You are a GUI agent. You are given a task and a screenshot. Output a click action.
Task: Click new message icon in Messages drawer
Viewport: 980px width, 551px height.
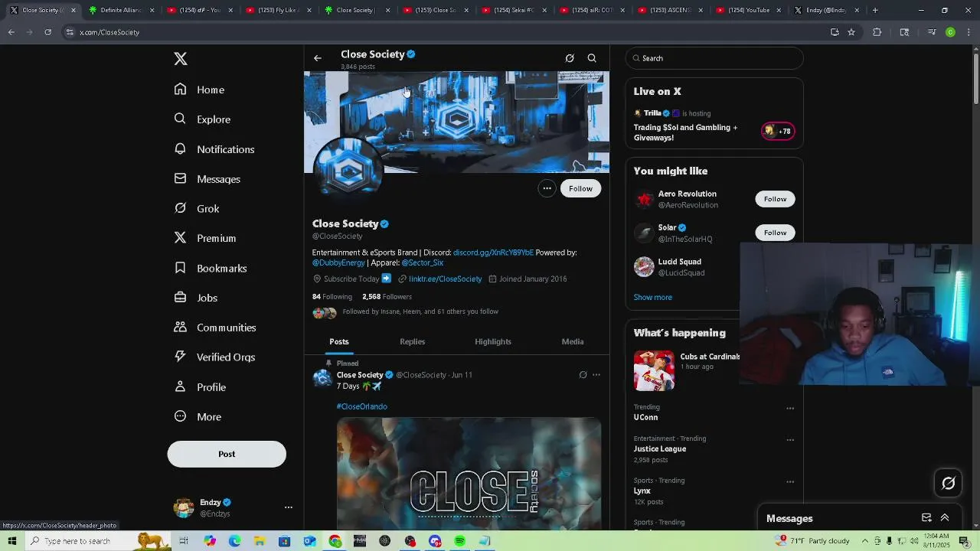pos(926,518)
